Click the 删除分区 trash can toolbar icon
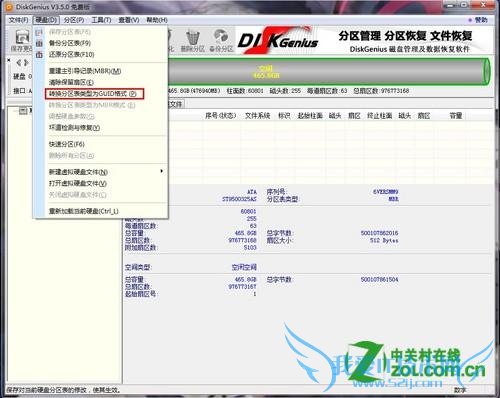This screenshot has width=500, height=398. (x=192, y=40)
